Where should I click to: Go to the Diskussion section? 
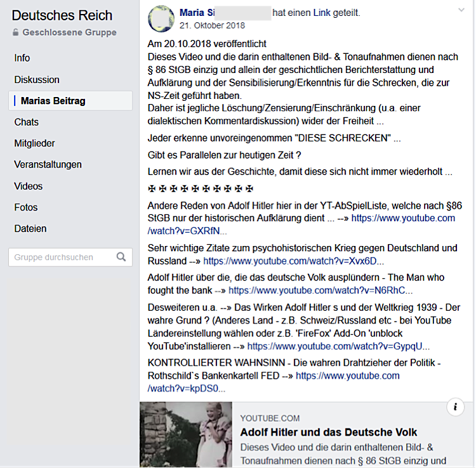point(37,79)
